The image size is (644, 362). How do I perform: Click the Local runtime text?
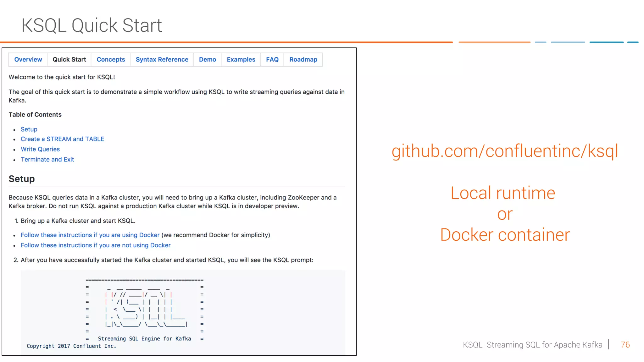point(503,193)
